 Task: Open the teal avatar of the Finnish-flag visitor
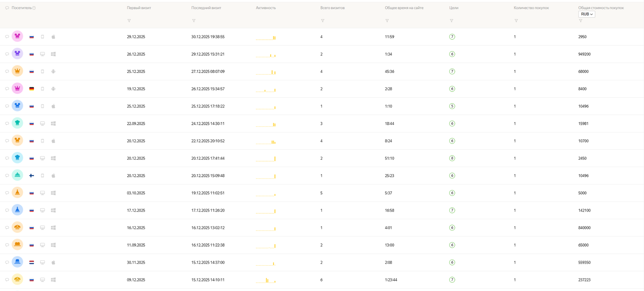pos(17,175)
